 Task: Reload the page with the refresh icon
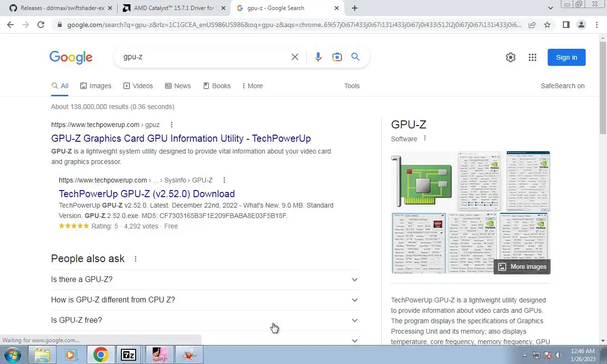(x=41, y=25)
